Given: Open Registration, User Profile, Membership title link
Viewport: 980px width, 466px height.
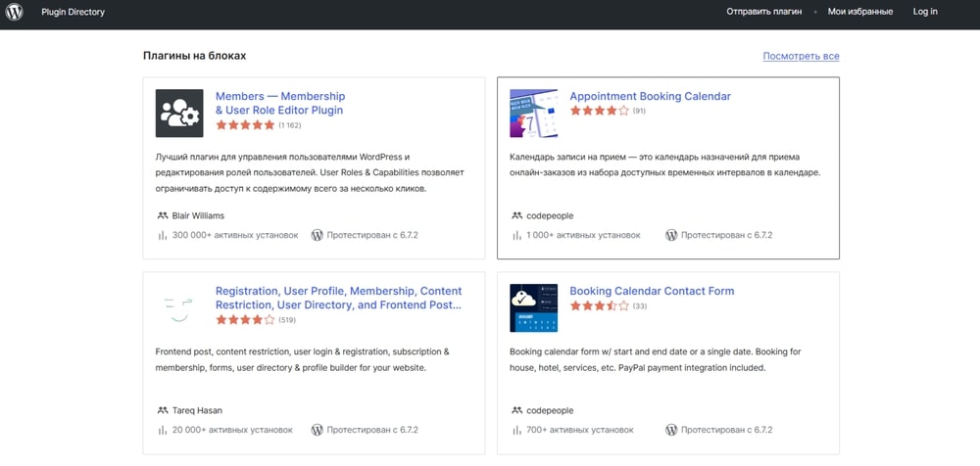Looking at the screenshot, I should coord(339,298).
